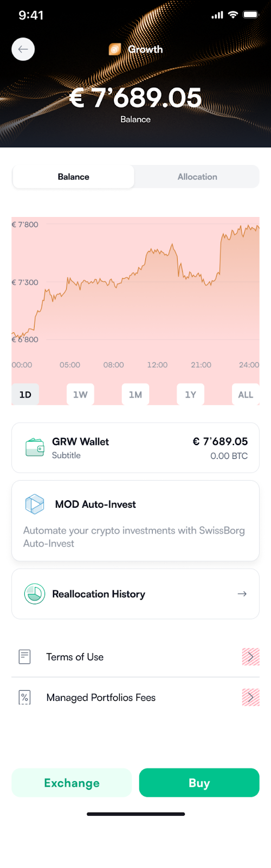Tap the Buy button
This screenshot has width=271, height=868.
tap(199, 782)
